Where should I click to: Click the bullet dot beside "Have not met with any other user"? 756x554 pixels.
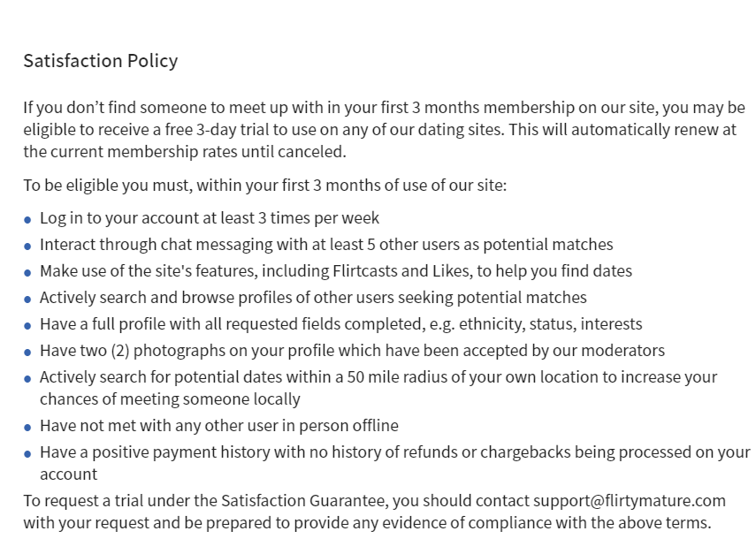(x=28, y=428)
